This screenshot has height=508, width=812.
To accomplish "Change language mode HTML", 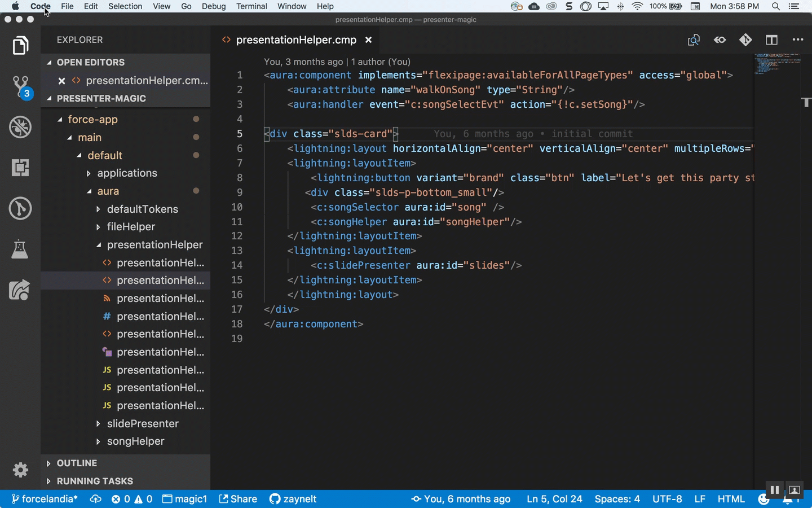I will pos(731,499).
